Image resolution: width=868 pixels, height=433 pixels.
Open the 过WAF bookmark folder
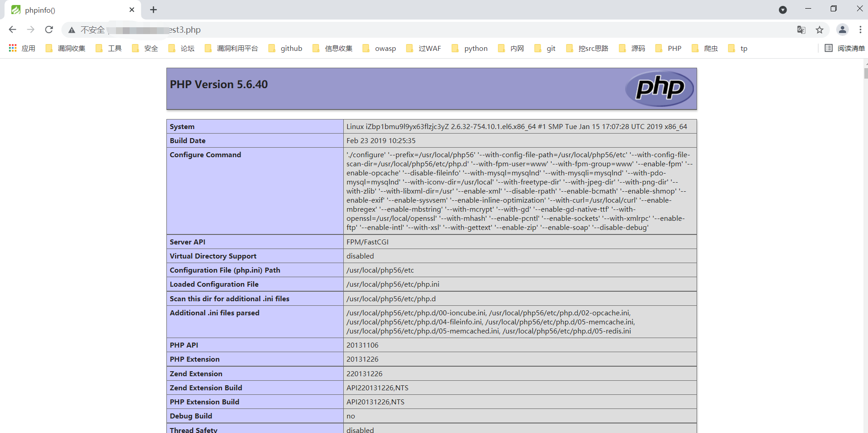[x=423, y=48]
